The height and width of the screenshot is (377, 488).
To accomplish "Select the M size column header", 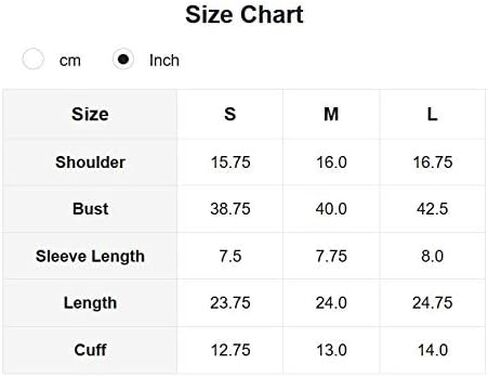I will tap(331, 114).
